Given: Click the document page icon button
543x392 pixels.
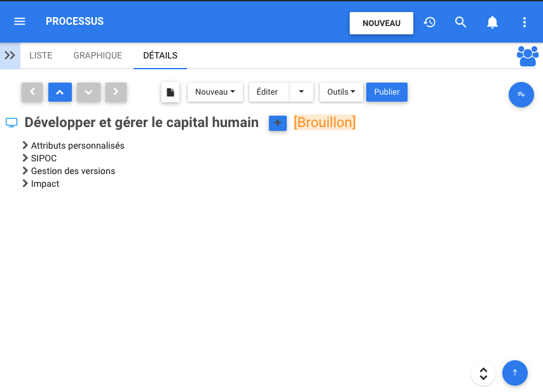Looking at the screenshot, I should click(x=170, y=92).
